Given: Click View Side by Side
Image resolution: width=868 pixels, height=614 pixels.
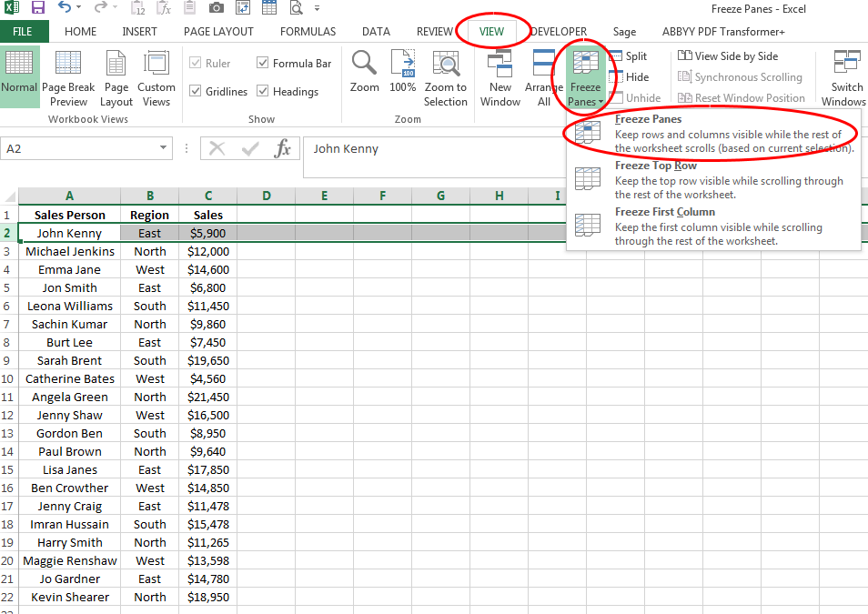Looking at the screenshot, I should (728, 55).
